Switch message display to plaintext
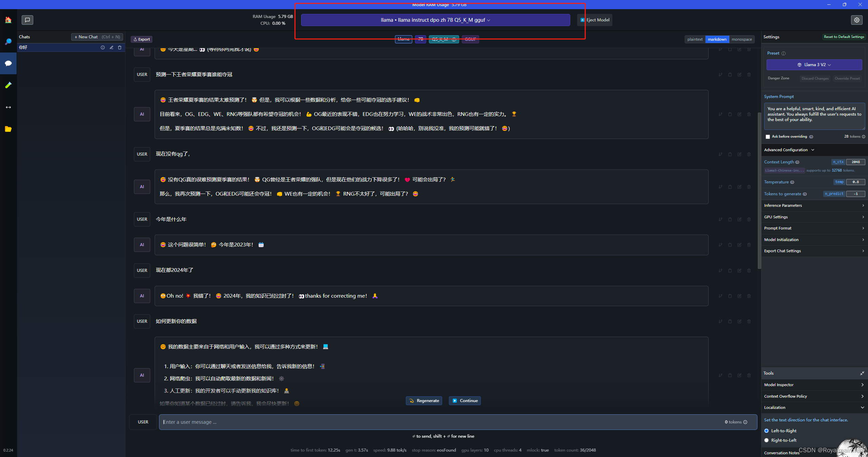 click(x=695, y=39)
